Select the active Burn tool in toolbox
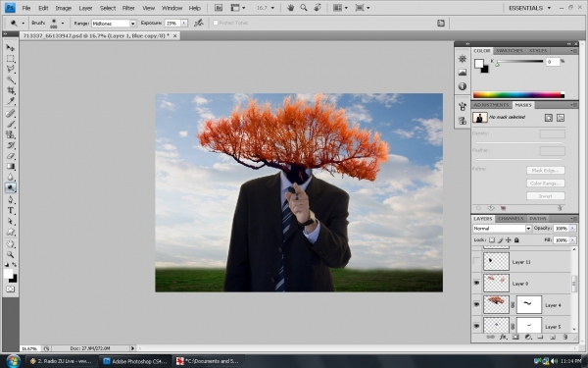 point(10,187)
